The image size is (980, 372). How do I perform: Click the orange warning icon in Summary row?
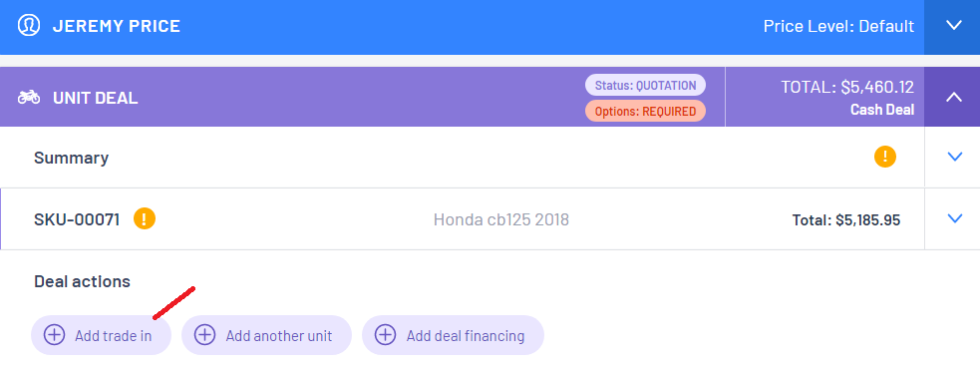885,157
